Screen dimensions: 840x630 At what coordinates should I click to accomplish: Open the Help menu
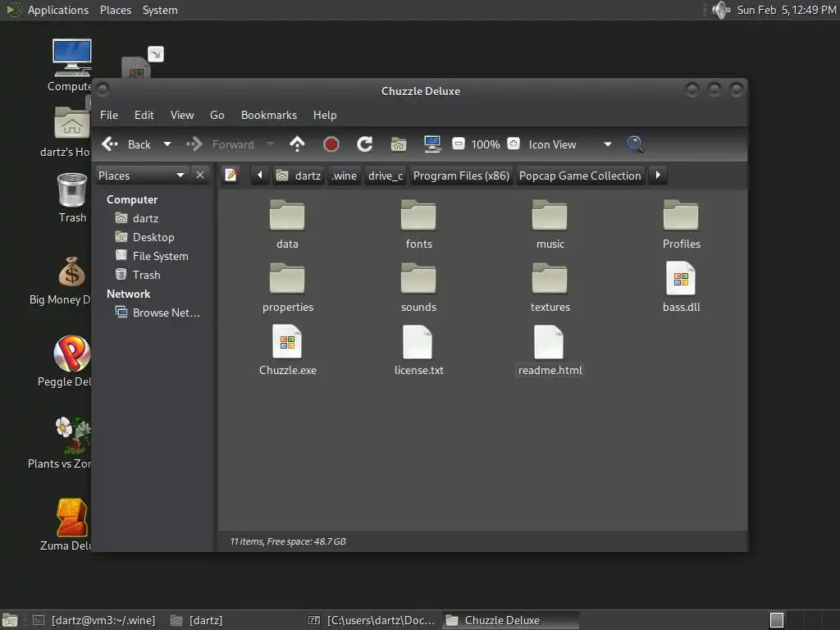325,115
